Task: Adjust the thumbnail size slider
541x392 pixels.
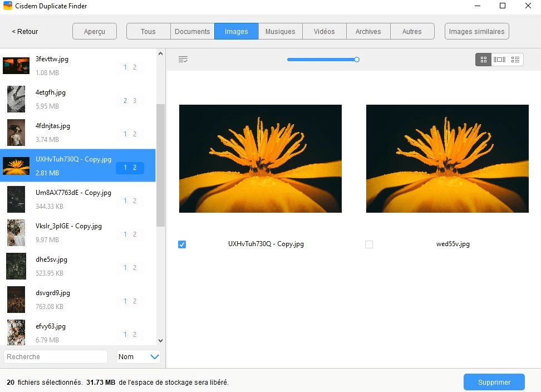Action: tap(357, 60)
